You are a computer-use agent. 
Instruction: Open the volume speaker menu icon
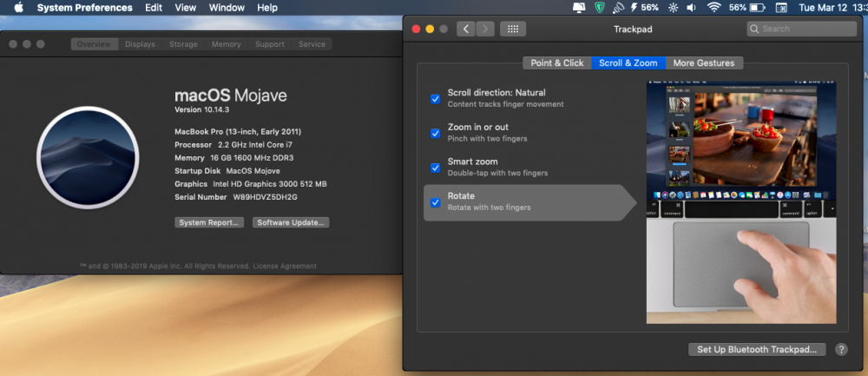tap(691, 8)
